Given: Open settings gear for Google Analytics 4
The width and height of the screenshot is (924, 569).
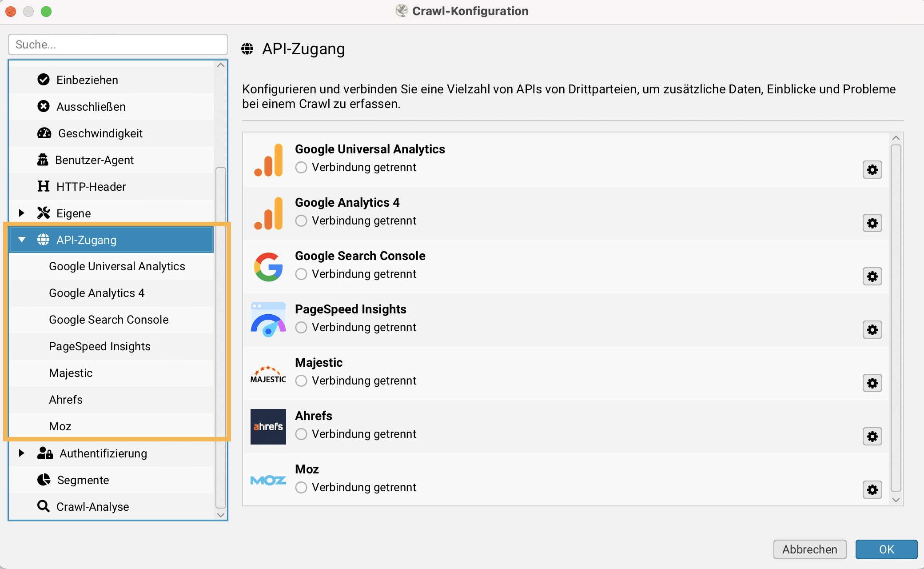Looking at the screenshot, I should click(x=872, y=223).
